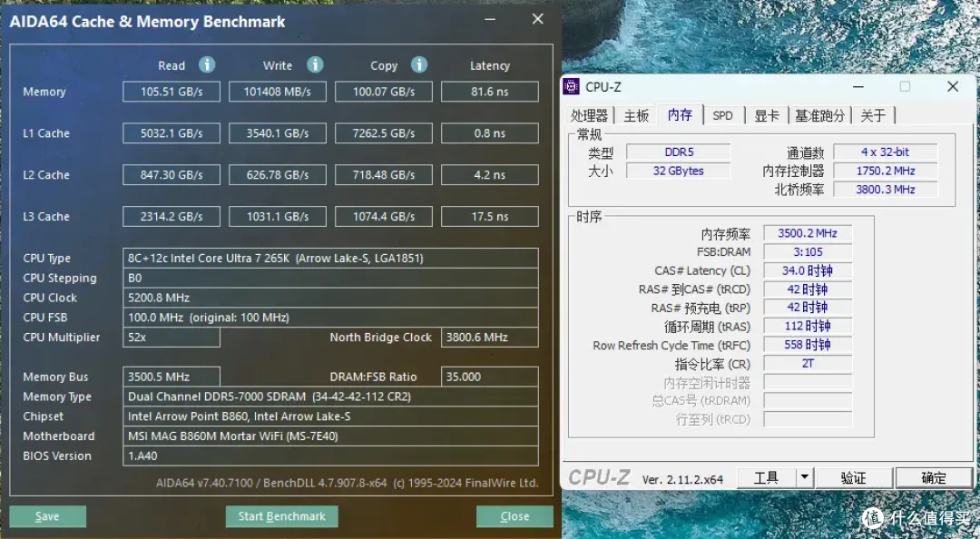Screen dimensions: 980x539
Task: Minimize the CPU-Z window
Action: 858,87
